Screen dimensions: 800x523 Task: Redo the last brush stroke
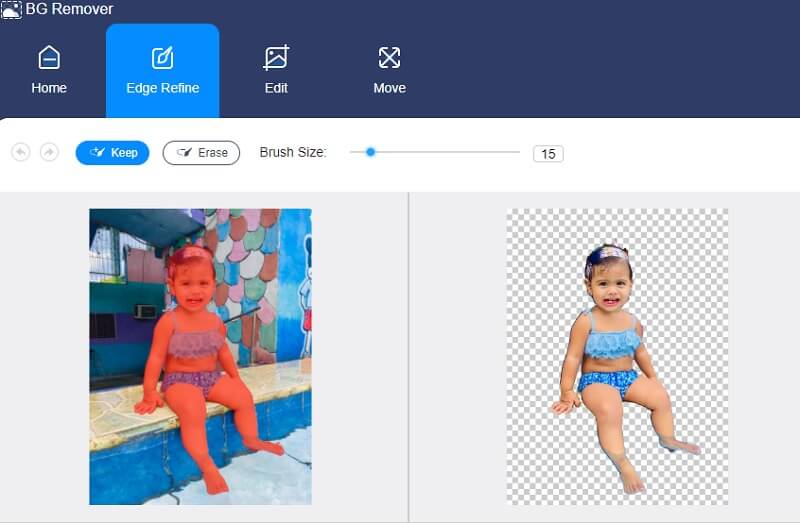pos(49,152)
